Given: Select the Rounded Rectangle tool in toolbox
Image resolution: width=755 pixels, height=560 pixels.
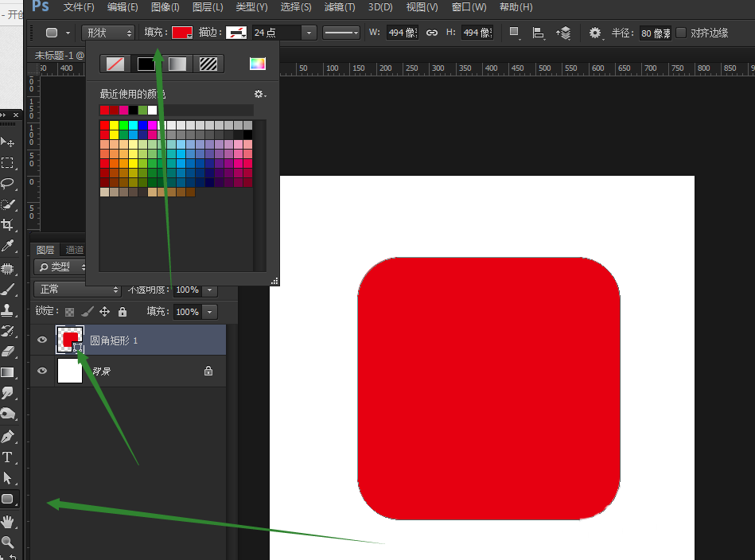Looking at the screenshot, I should [8, 500].
